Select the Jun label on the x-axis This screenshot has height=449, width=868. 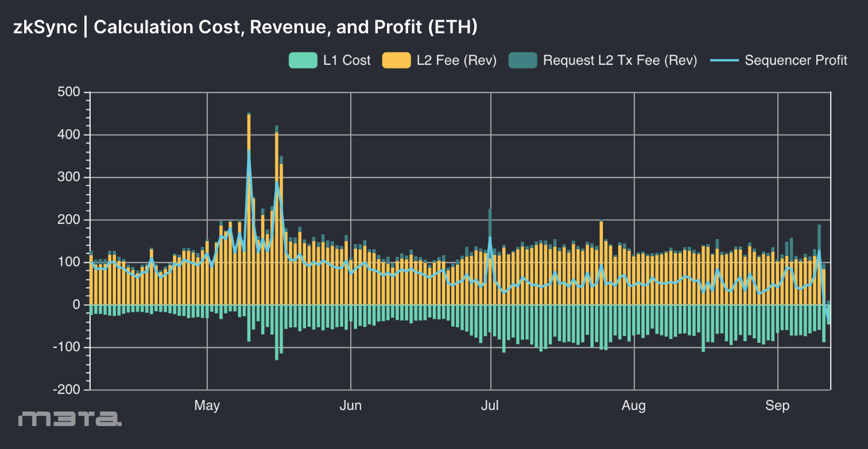tap(350, 406)
